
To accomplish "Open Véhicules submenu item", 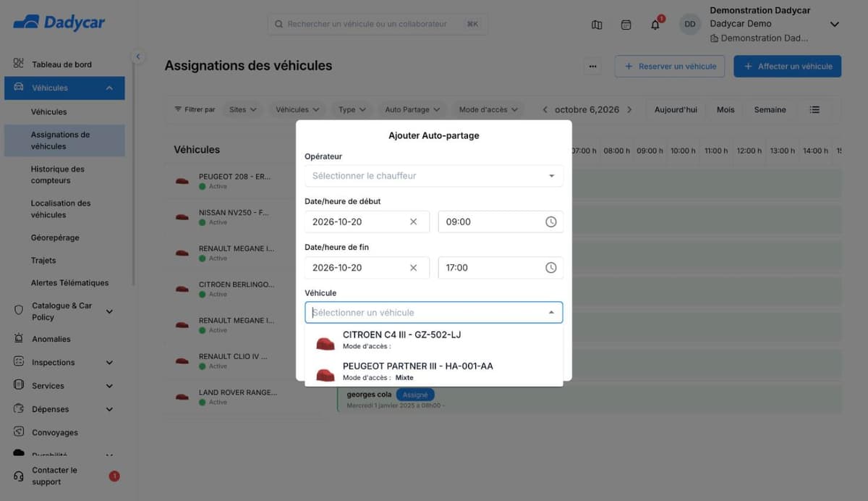I will [x=48, y=111].
